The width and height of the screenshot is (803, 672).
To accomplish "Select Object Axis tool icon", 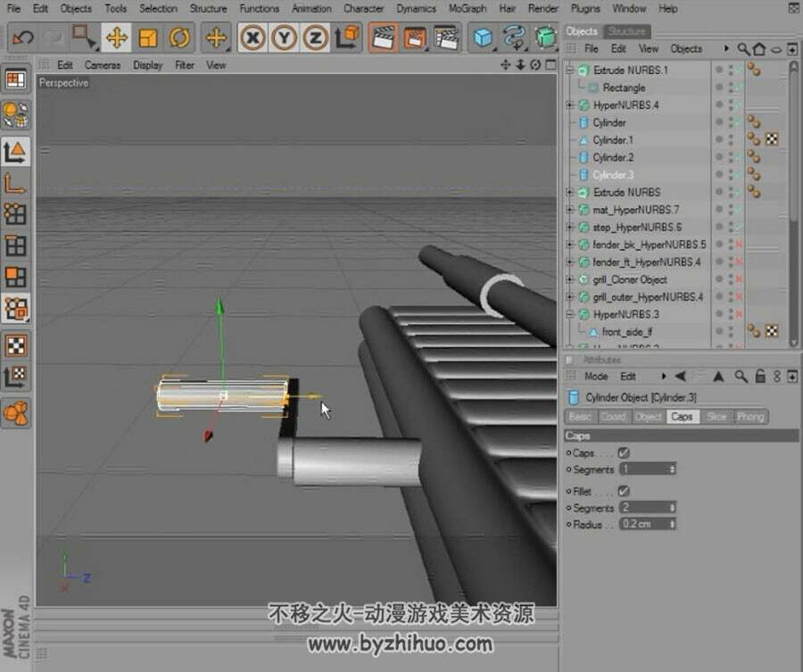I will 15,183.
